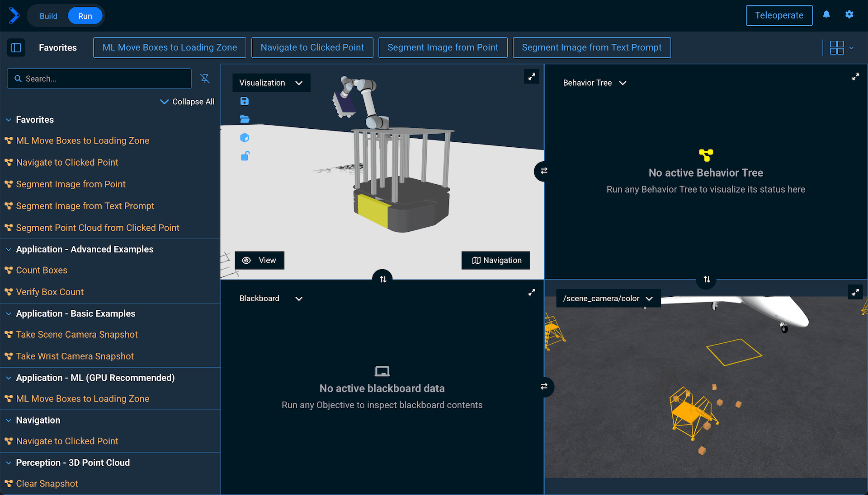Switch to the Build tab
Screen dimensions: 868x495
(x=48, y=16)
